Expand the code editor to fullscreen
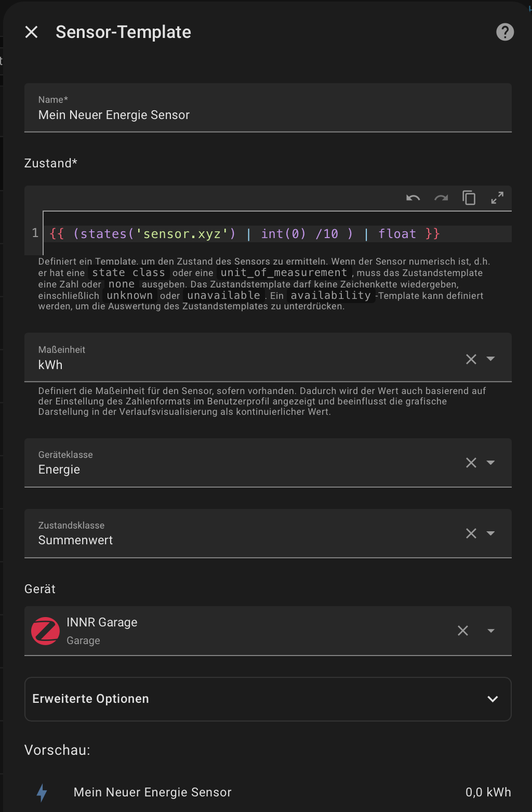 tap(497, 198)
